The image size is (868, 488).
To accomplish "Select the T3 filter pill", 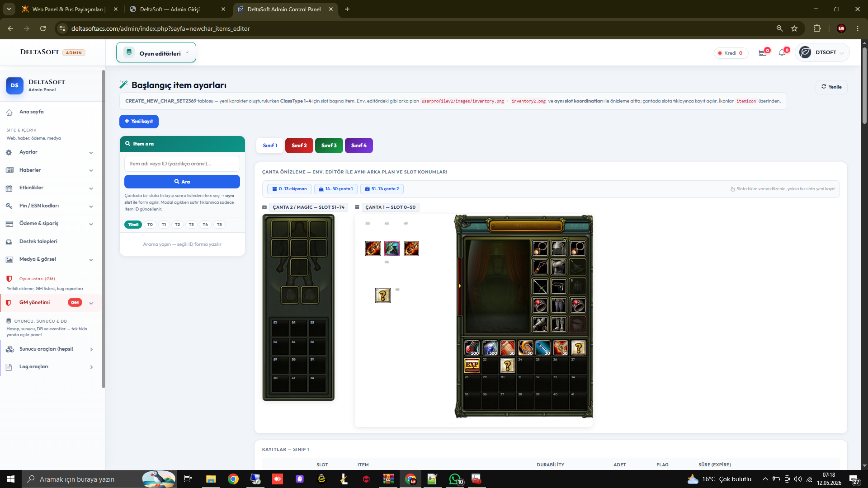I will pos(191,225).
